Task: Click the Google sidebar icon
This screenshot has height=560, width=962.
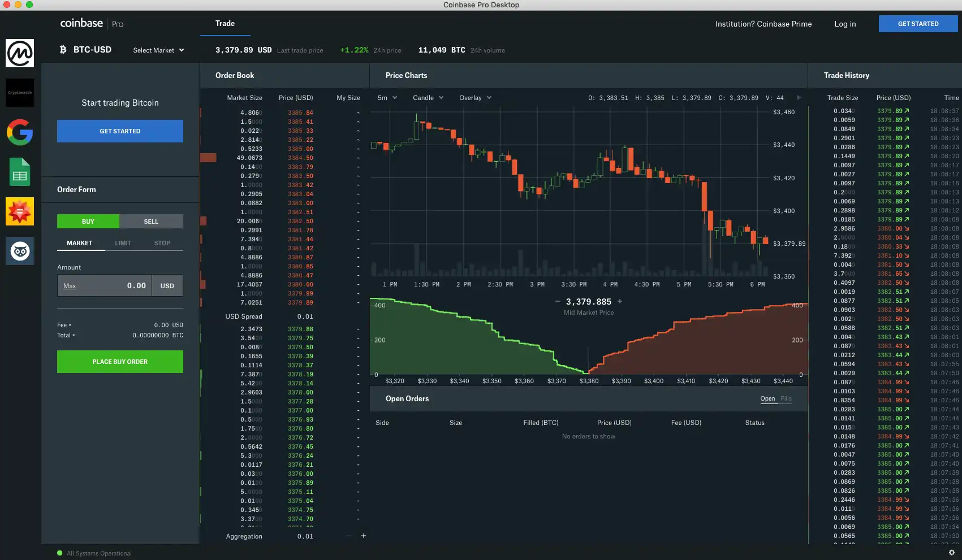Action: (20, 132)
